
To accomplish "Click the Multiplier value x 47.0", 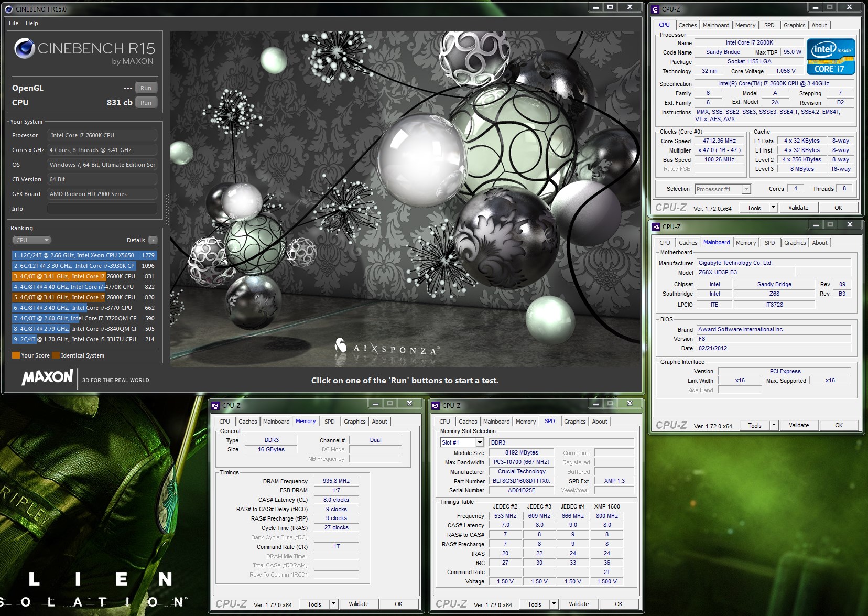I will (719, 150).
